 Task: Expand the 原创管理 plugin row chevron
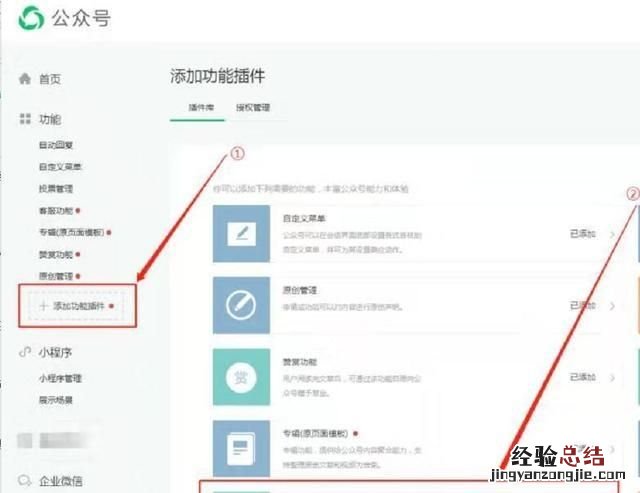pos(612,306)
